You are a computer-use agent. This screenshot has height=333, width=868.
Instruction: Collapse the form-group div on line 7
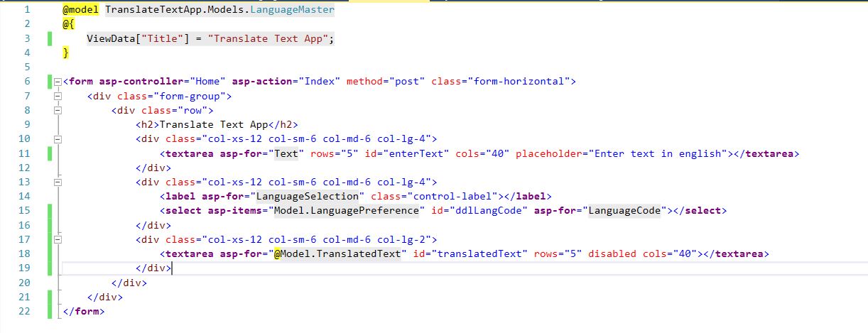pos(58,96)
